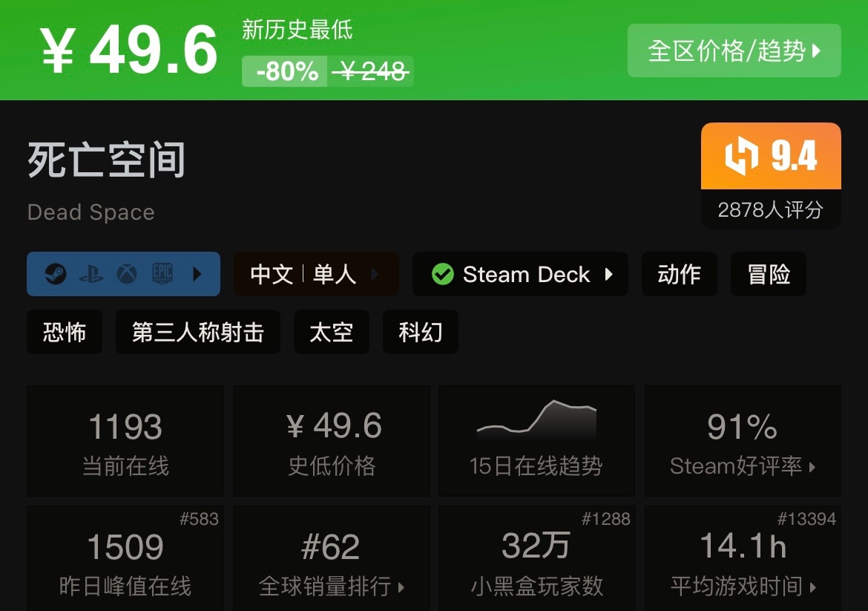Viewport: 868px width, 611px height.
Task: Open the 中文 | 单人 language tag
Action: (316, 274)
